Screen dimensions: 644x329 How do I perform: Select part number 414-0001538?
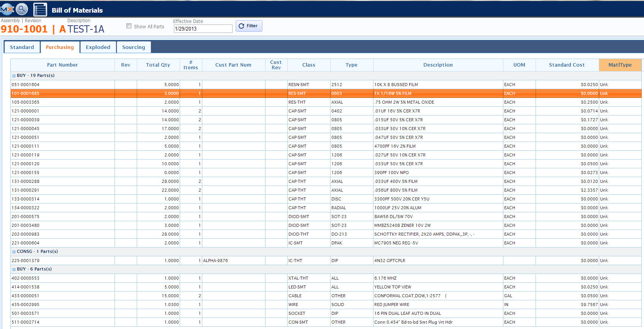click(26, 287)
